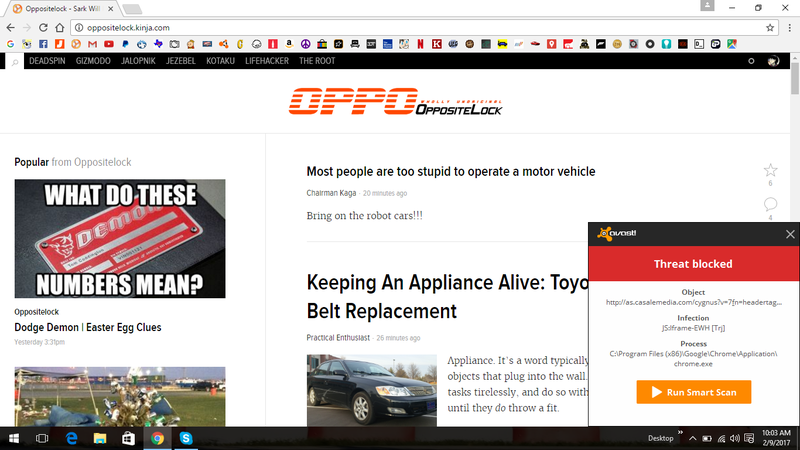Screen dimensions: 800x450
Task: Open the Dodge Demon meme thumbnail
Action: pos(120,238)
